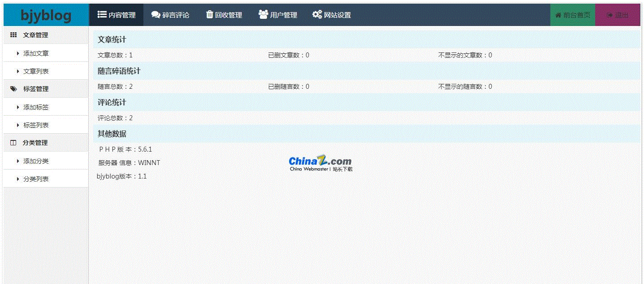Open 分类列表 in the sidebar

(36, 179)
